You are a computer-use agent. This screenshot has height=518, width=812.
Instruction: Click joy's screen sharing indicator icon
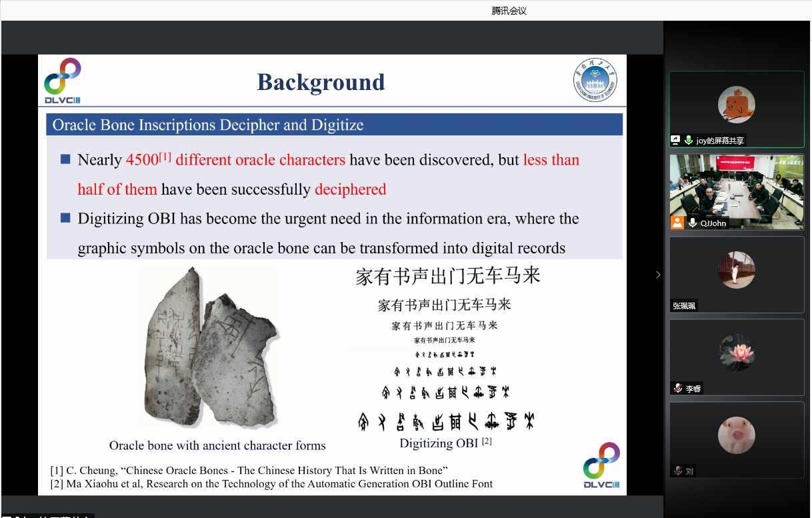(676, 140)
